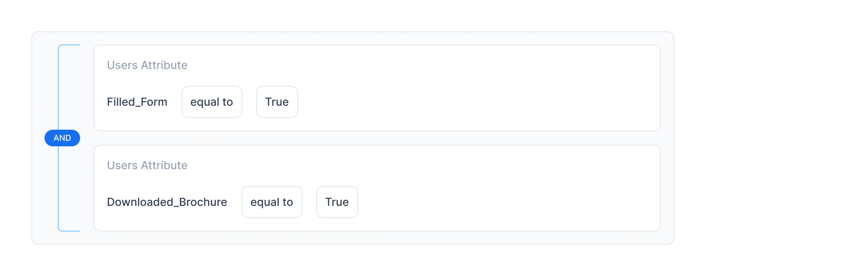
Task: Click the bracket line above the AND badge
Action: pyautogui.click(x=58, y=88)
